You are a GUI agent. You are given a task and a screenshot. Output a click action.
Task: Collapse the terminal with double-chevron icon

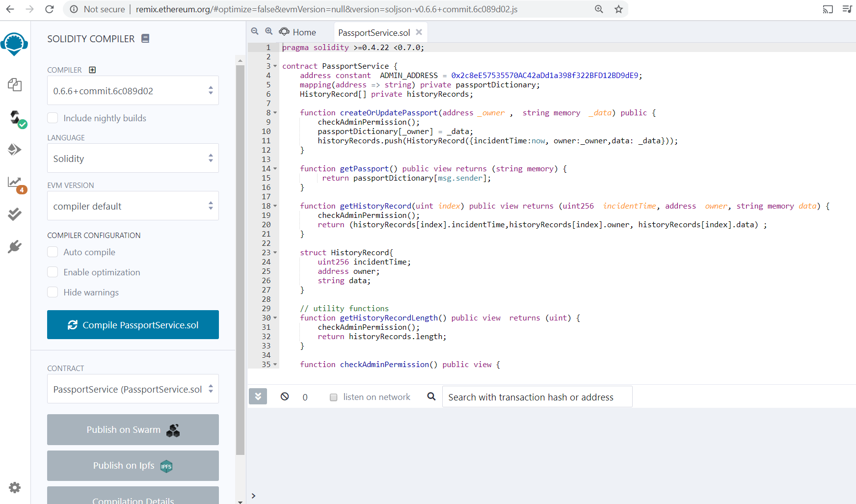(x=258, y=397)
